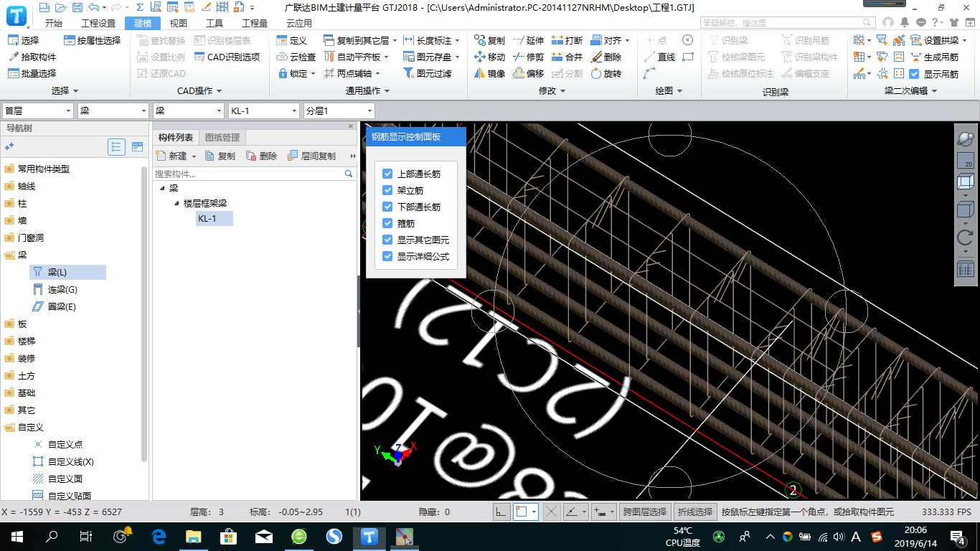Click 层间复制 button
The width and height of the screenshot is (980, 551).
[311, 156]
